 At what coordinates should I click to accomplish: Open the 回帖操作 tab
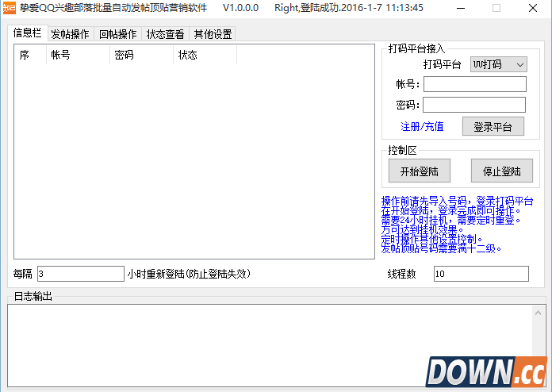coord(118,34)
